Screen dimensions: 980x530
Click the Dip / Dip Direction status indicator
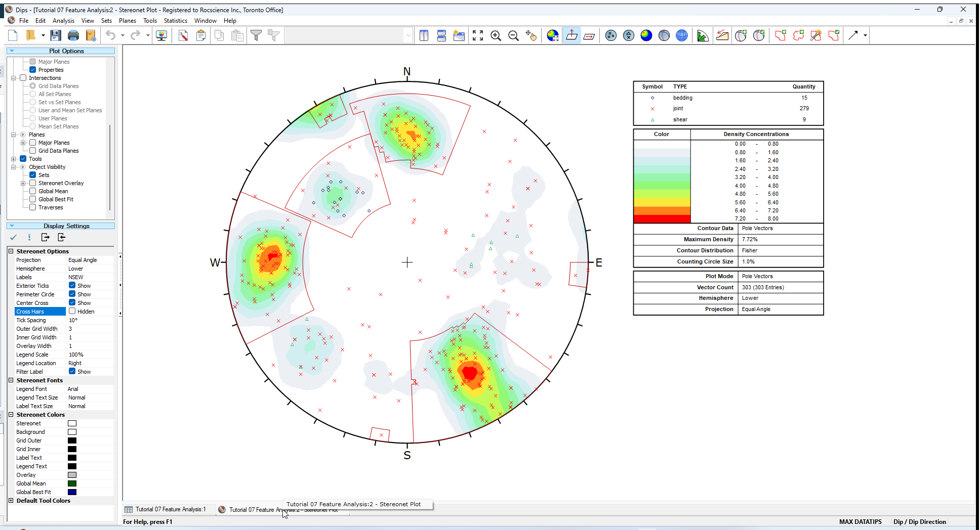[919, 521]
